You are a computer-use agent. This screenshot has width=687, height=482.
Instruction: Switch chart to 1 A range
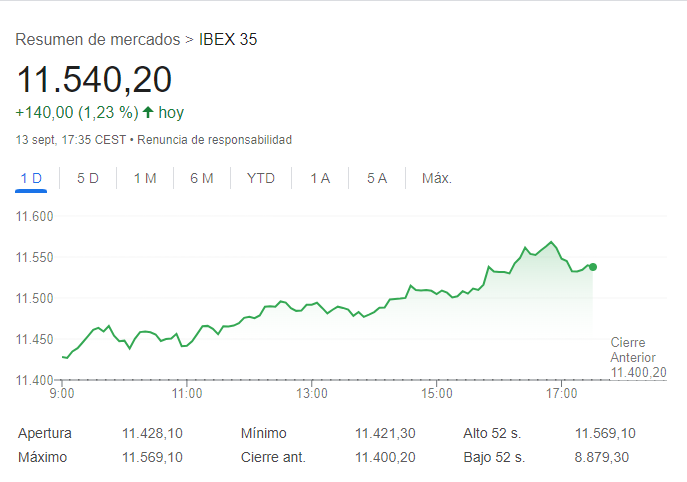320,178
